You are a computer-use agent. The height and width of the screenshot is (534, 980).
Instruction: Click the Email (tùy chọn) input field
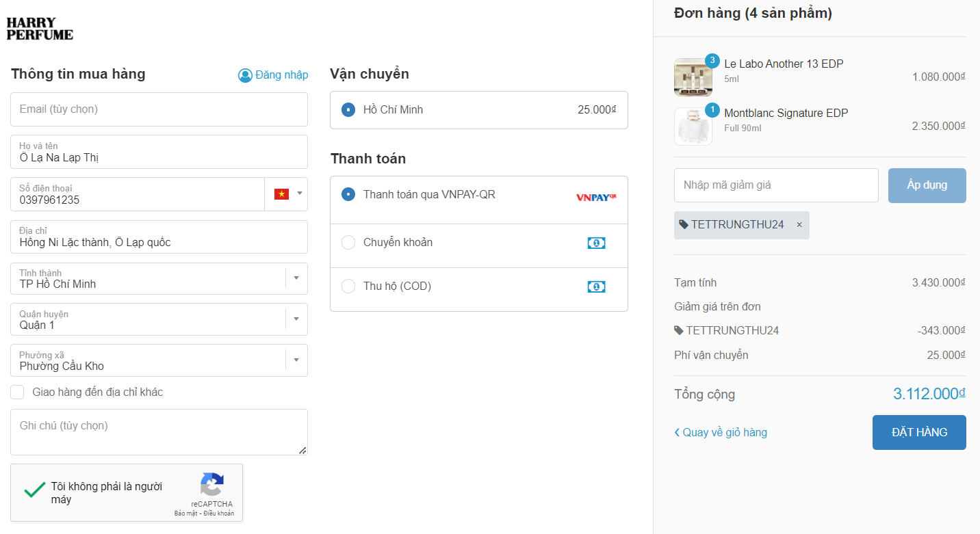click(x=159, y=109)
